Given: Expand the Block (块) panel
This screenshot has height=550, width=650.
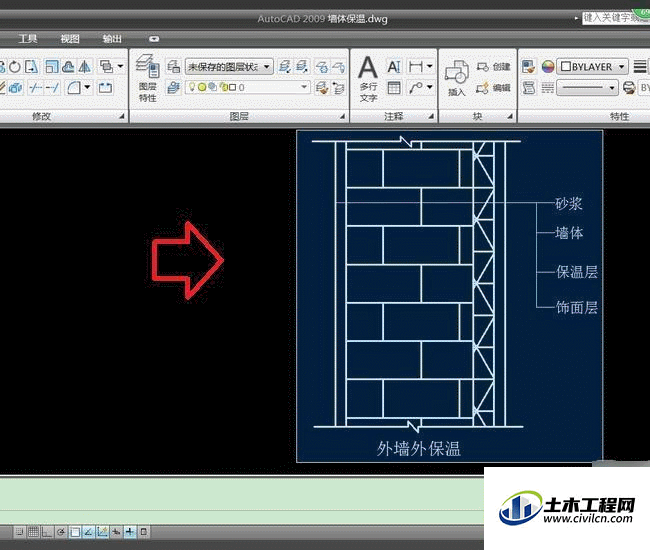Looking at the screenshot, I should click(x=510, y=116).
